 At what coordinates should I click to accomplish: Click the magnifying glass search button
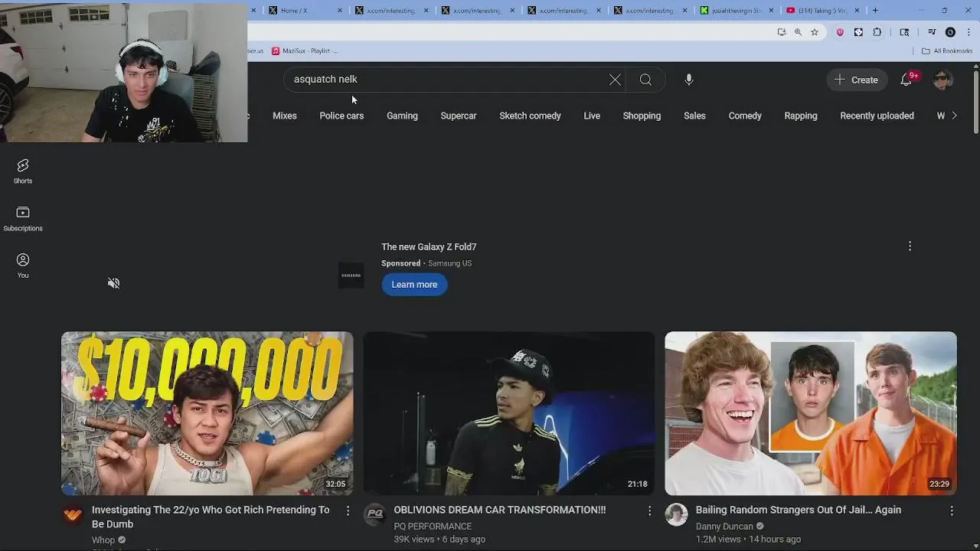645,80
